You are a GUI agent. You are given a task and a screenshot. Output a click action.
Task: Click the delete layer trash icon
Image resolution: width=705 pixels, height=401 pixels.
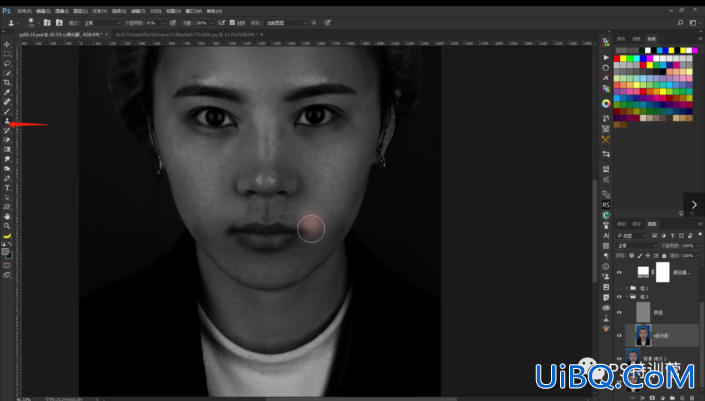click(692, 398)
